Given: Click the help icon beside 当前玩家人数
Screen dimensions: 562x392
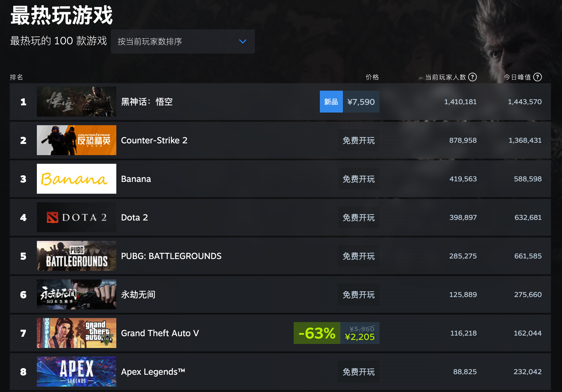Looking at the screenshot, I should [x=472, y=77].
